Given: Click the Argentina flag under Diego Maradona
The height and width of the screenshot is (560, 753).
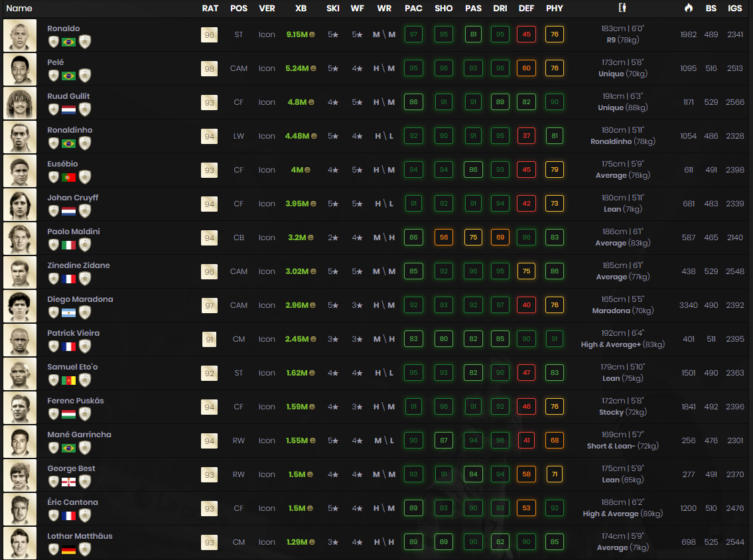Looking at the screenshot, I should [x=69, y=313].
